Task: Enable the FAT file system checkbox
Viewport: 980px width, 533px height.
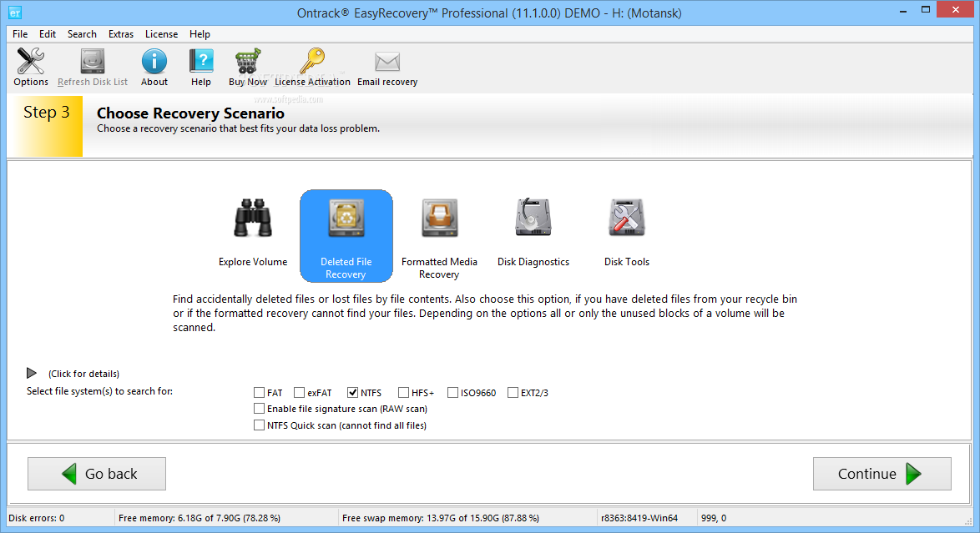Action: pyautogui.click(x=259, y=392)
